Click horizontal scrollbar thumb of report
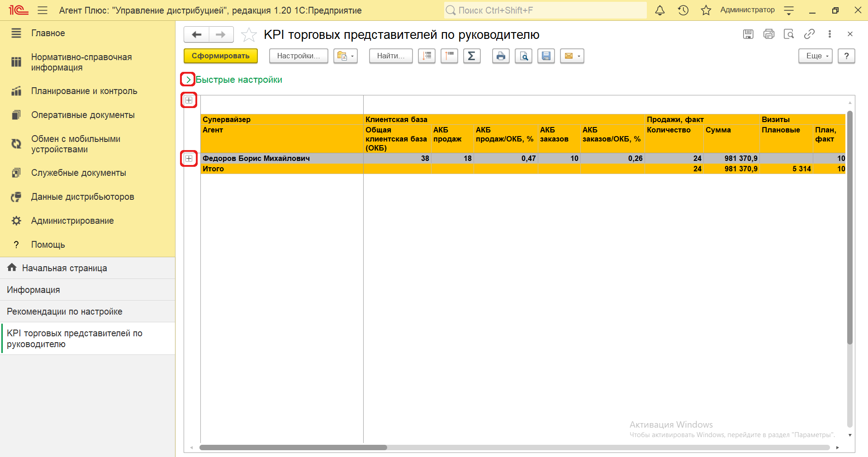 pyautogui.click(x=293, y=448)
